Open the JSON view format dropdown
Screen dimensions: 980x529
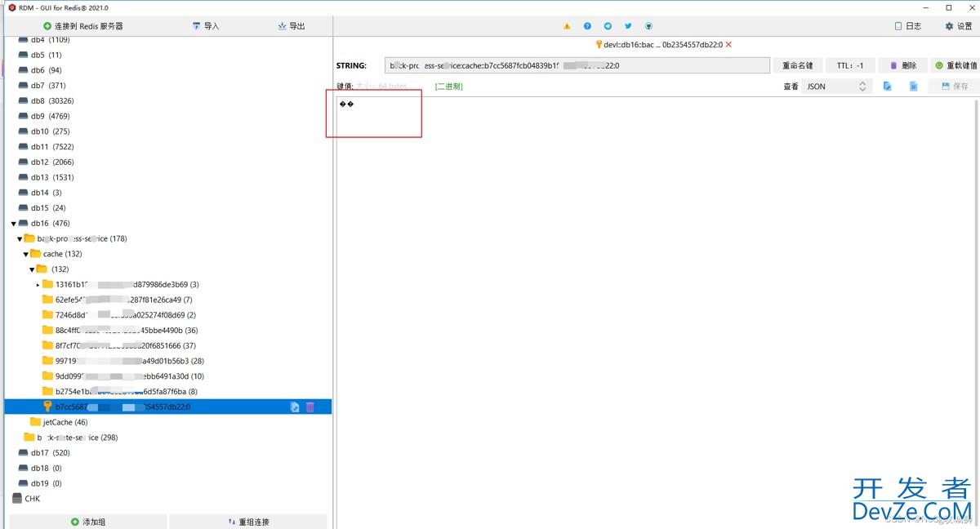point(836,87)
